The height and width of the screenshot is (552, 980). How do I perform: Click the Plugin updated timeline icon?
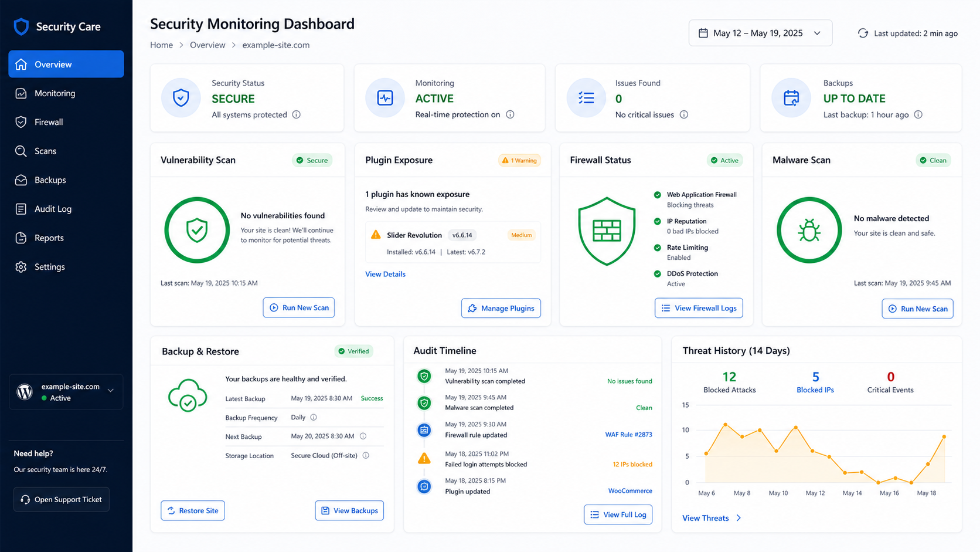point(424,486)
